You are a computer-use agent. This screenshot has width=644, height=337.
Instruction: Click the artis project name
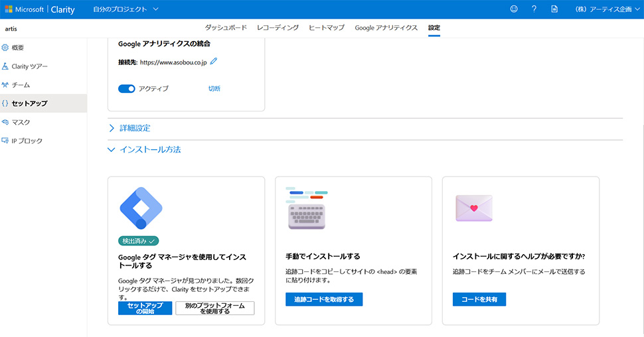(x=11, y=29)
